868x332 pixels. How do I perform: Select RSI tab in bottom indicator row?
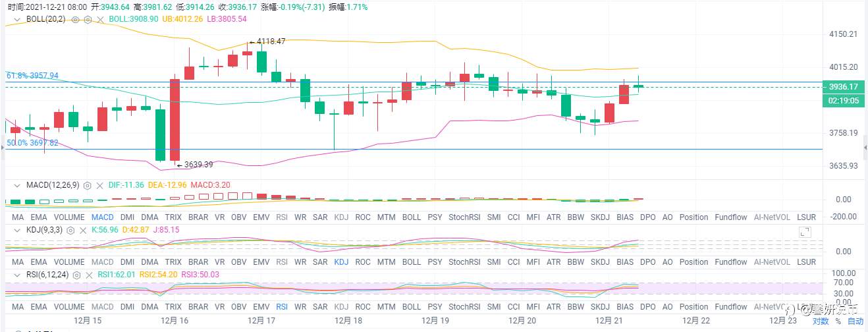pyautogui.click(x=282, y=307)
